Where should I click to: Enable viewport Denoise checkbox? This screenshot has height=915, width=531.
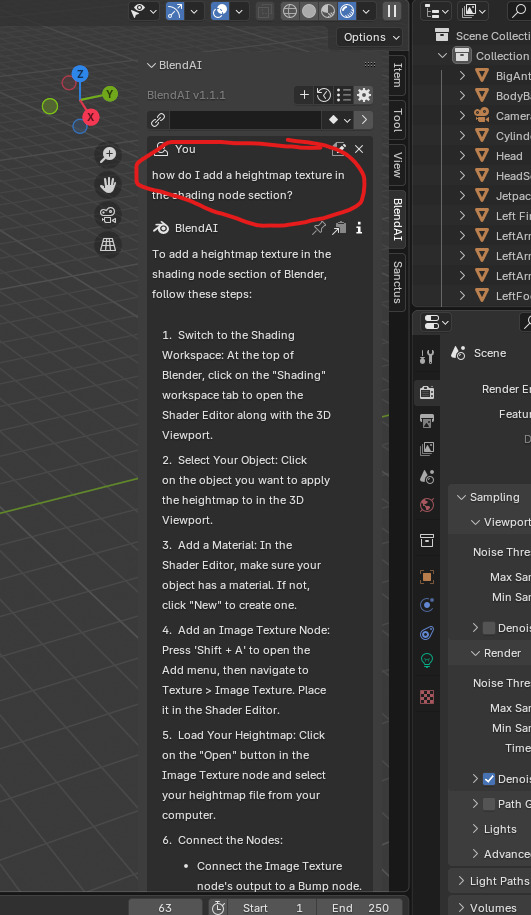pyautogui.click(x=489, y=628)
